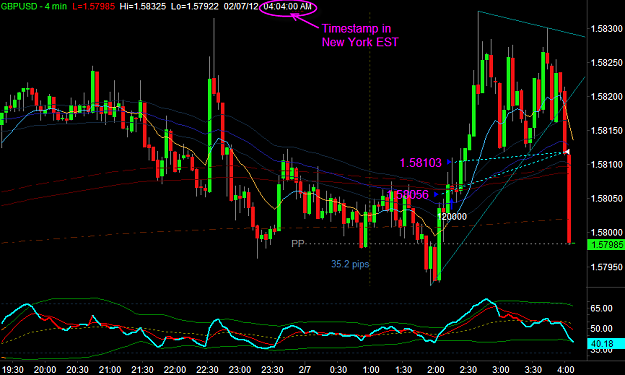Click the 22:00 time axis label
Image resolution: width=625 pixels, height=375 pixels.
tap(175, 369)
